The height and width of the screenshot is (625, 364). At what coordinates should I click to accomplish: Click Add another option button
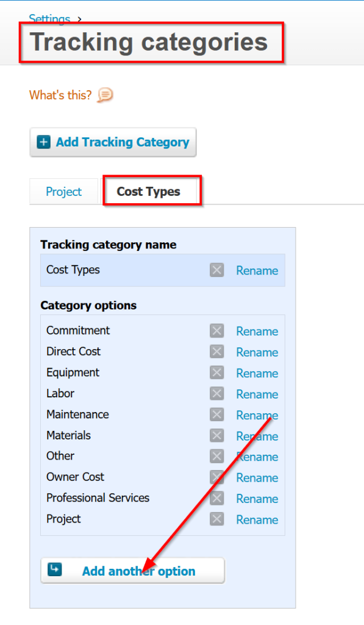point(133,571)
